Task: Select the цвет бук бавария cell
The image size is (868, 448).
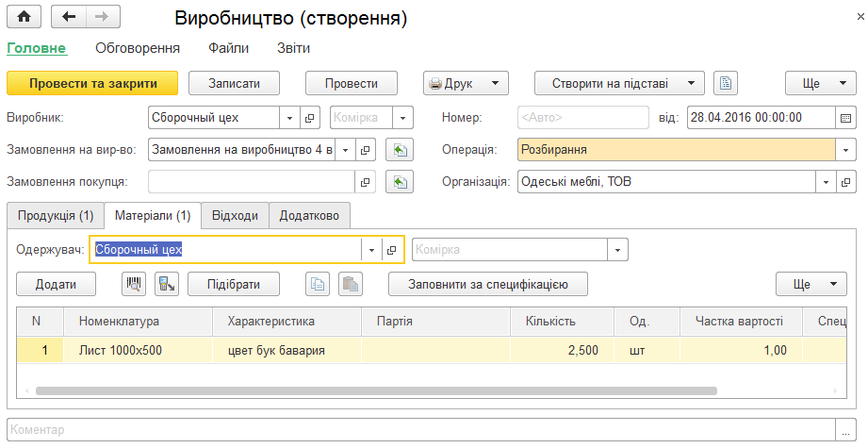Action: 287,350
